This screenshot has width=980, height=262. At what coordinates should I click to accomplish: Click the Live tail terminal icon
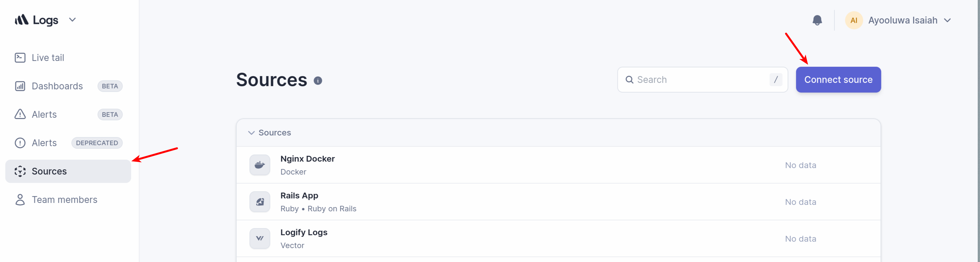click(x=20, y=58)
